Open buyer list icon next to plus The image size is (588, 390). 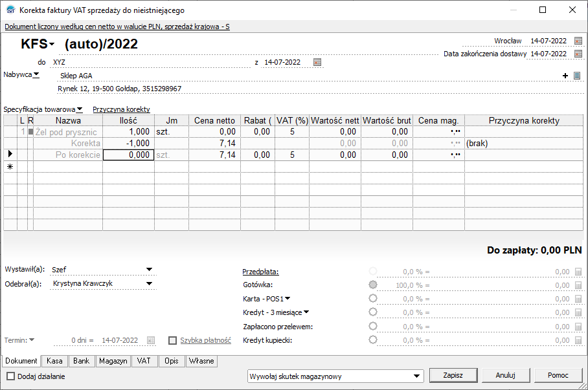pos(577,76)
